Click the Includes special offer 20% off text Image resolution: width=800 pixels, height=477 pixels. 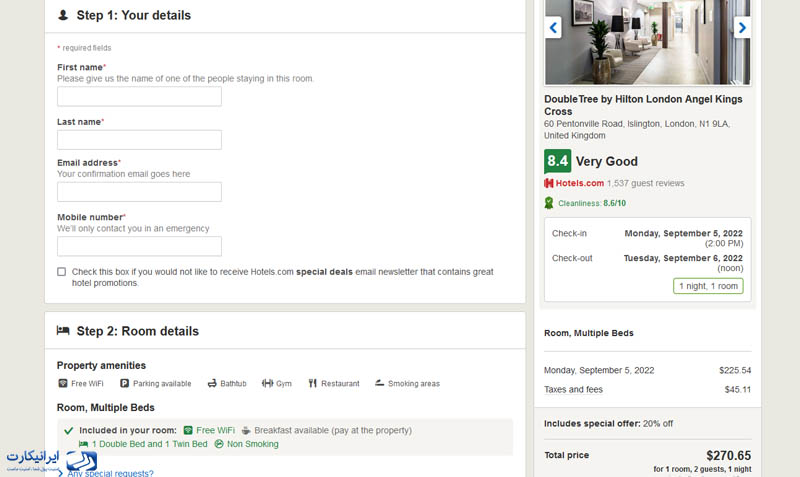tap(608, 423)
